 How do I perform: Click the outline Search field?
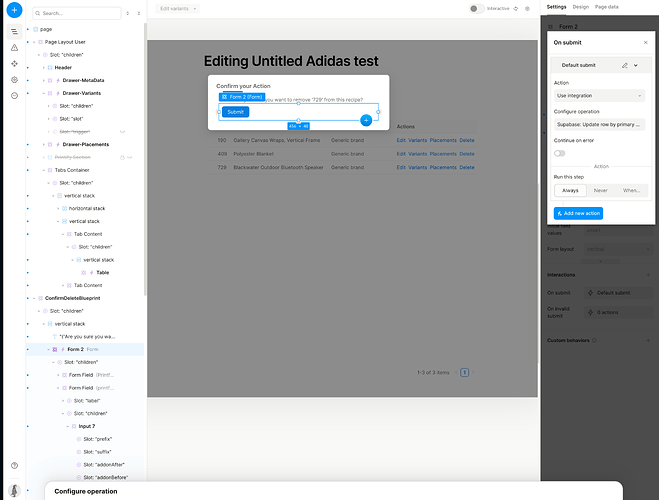coord(77,13)
